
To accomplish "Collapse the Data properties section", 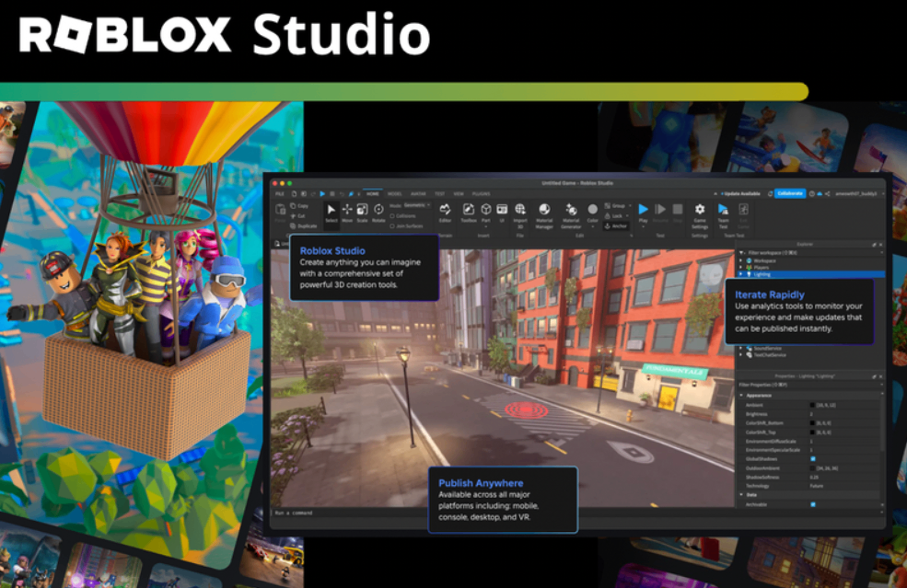I will click(741, 495).
